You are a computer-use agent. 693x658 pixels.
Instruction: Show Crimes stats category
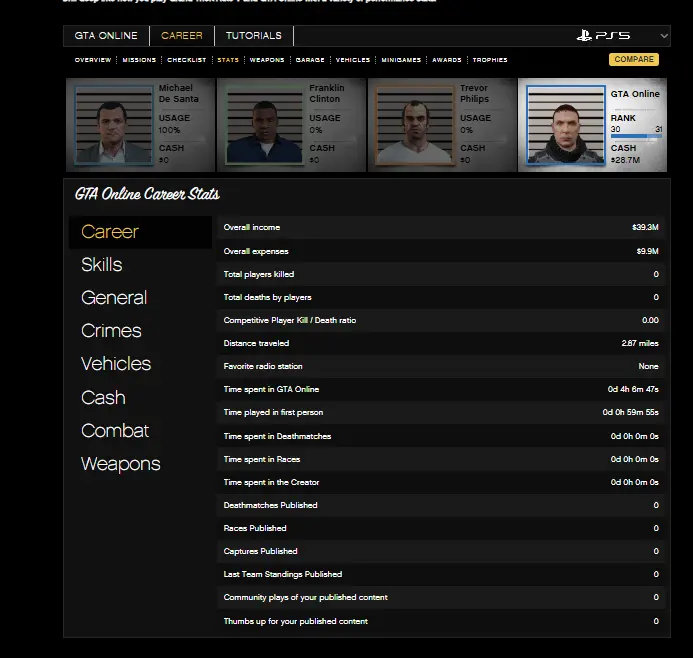pos(111,331)
